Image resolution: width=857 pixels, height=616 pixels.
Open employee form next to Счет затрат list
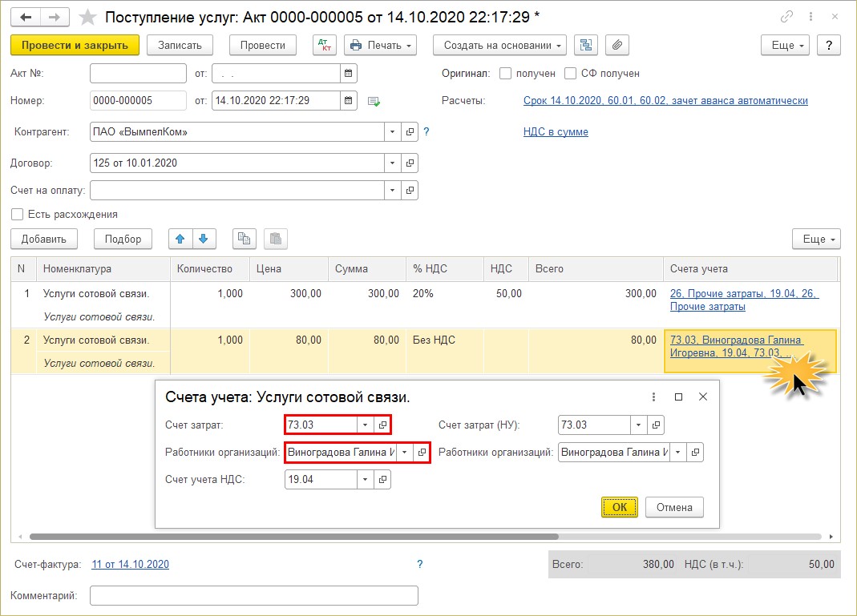click(x=422, y=452)
